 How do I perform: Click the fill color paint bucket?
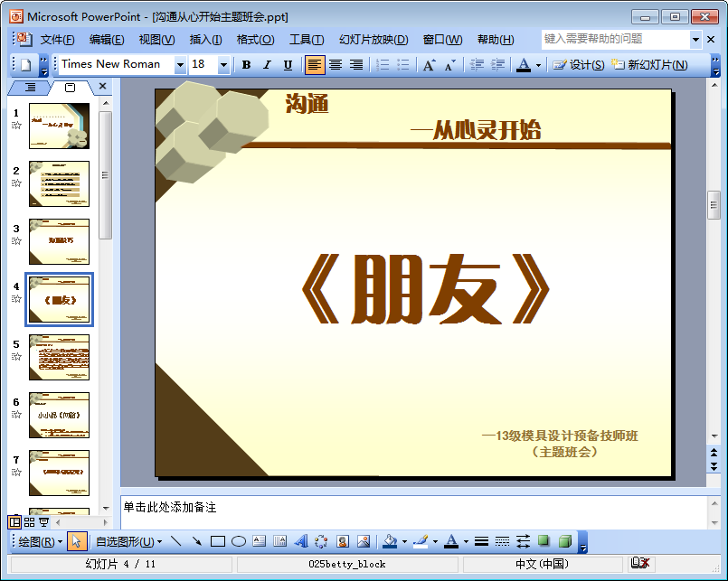click(x=390, y=541)
